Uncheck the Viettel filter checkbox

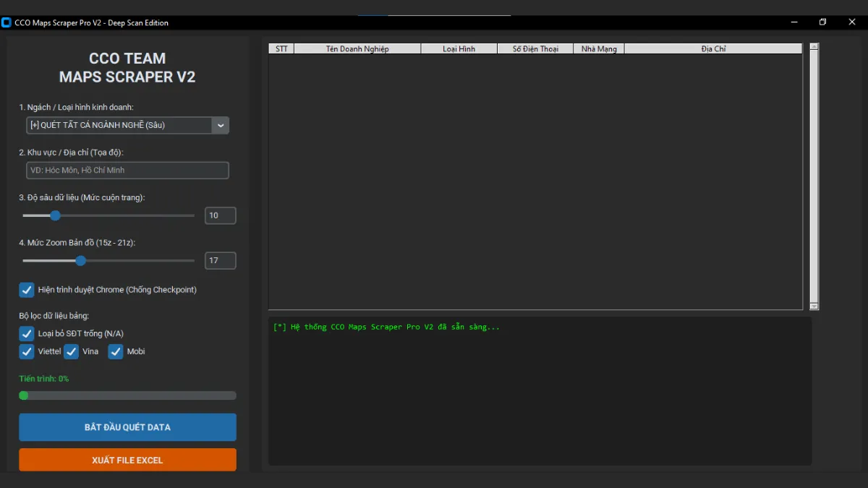[27, 351]
